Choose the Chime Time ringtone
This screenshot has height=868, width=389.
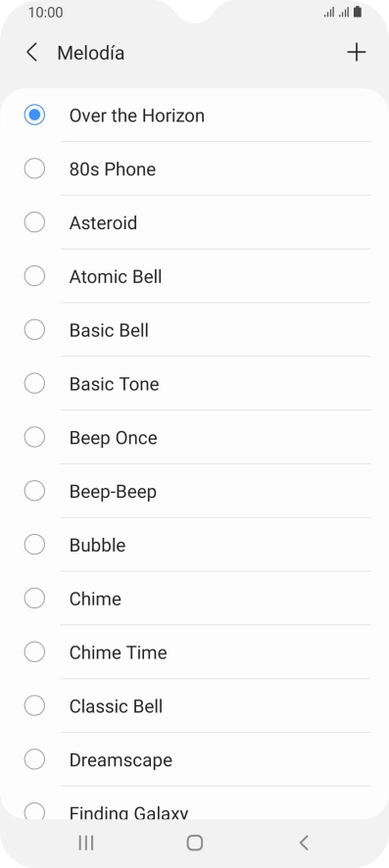coord(195,652)
